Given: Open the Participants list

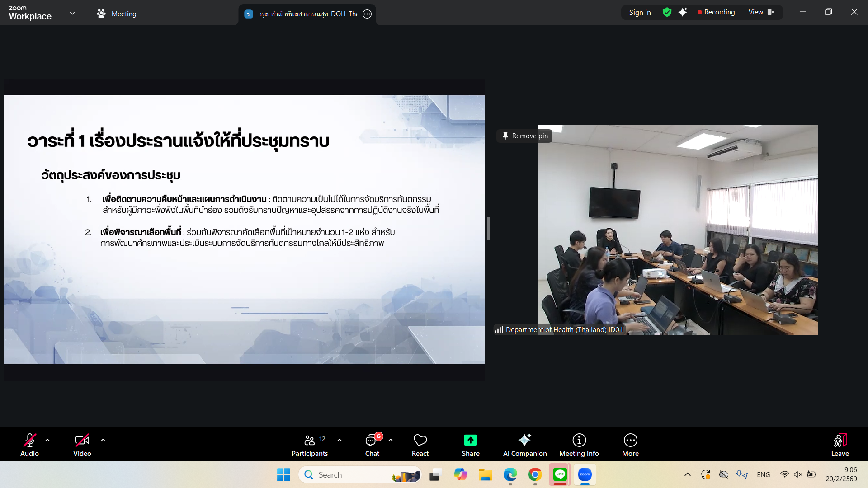Looking at the screenshot, I should pyautogui.click(x=310, y=445).
